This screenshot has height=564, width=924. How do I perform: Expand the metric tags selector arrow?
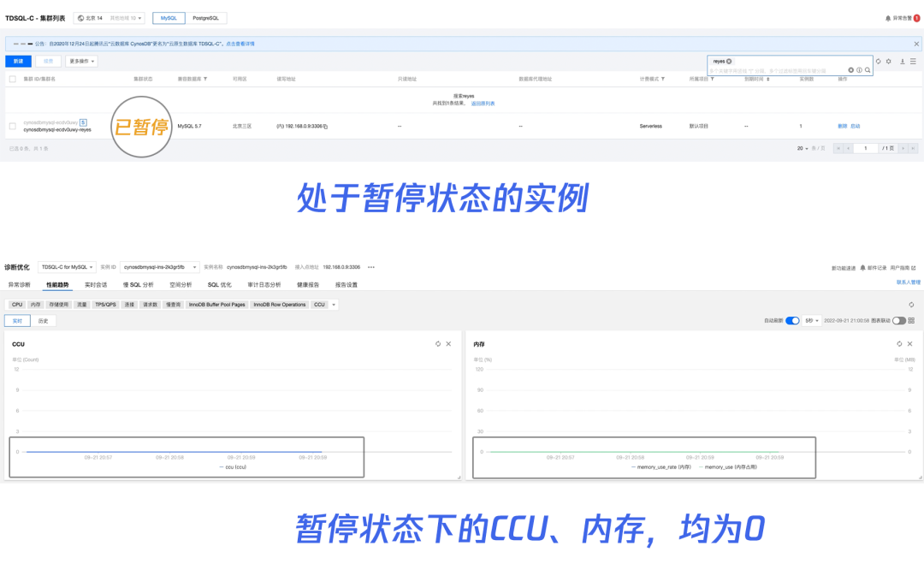334,305
